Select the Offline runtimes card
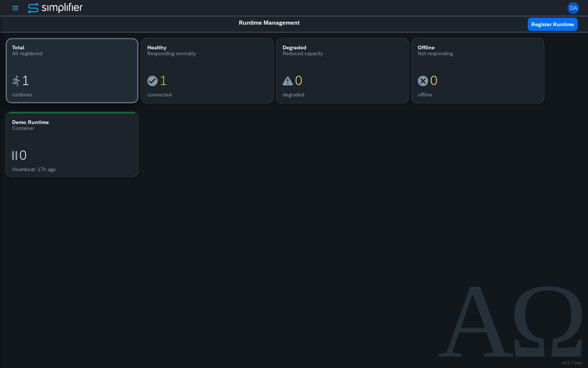588x368 pixels. [478, 71]
